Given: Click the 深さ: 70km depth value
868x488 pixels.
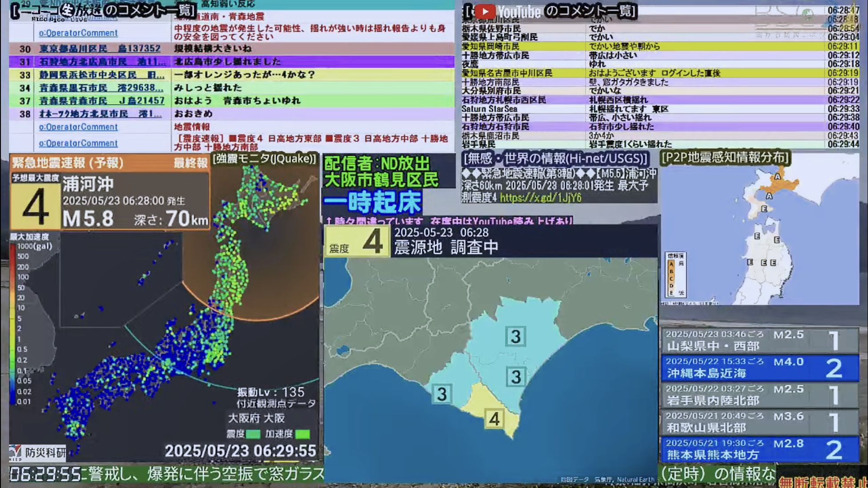Looking at the screenshot, I should coord(171,219).
